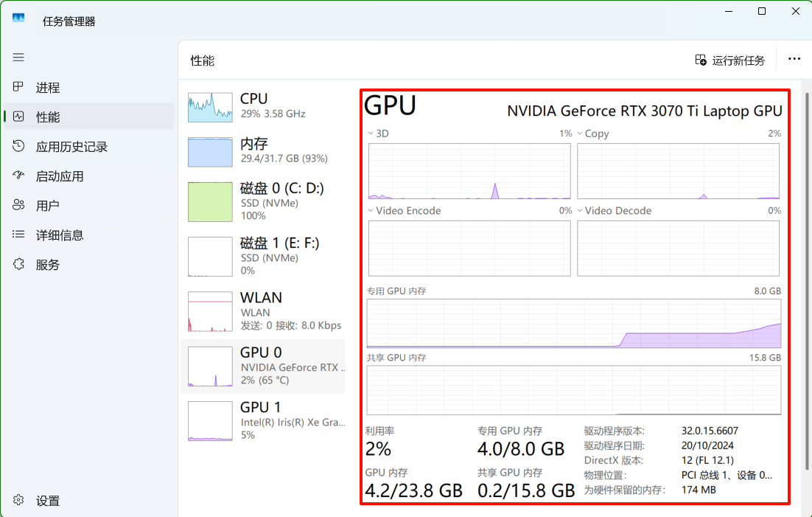Open Services (服务) puzzle icon
812x517 pixels.
tap(18, 264)
